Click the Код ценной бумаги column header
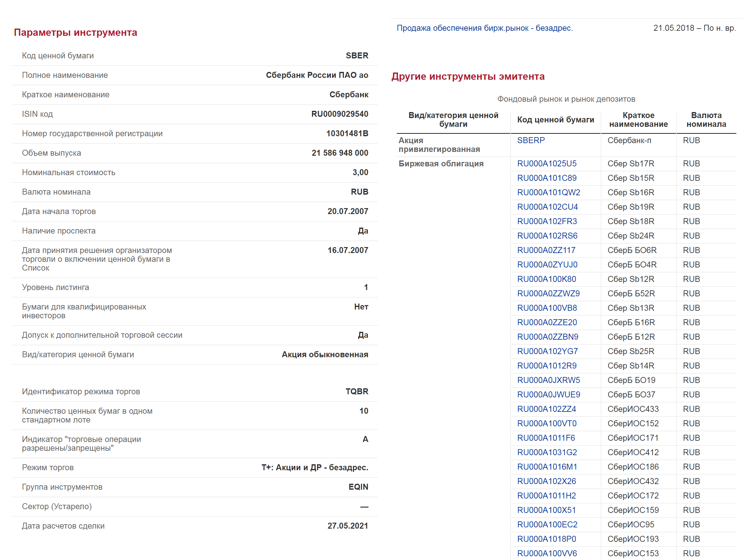This screenshot has height=560, width=747. pyautogui.click(x=556, y=120)
